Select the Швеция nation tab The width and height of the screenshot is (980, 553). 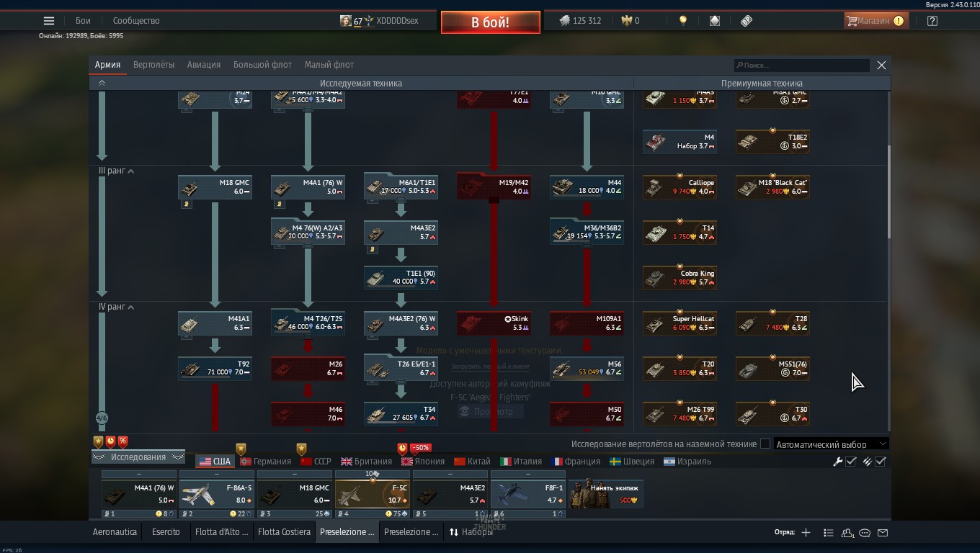pyautogui.click(x=632, y=462)
